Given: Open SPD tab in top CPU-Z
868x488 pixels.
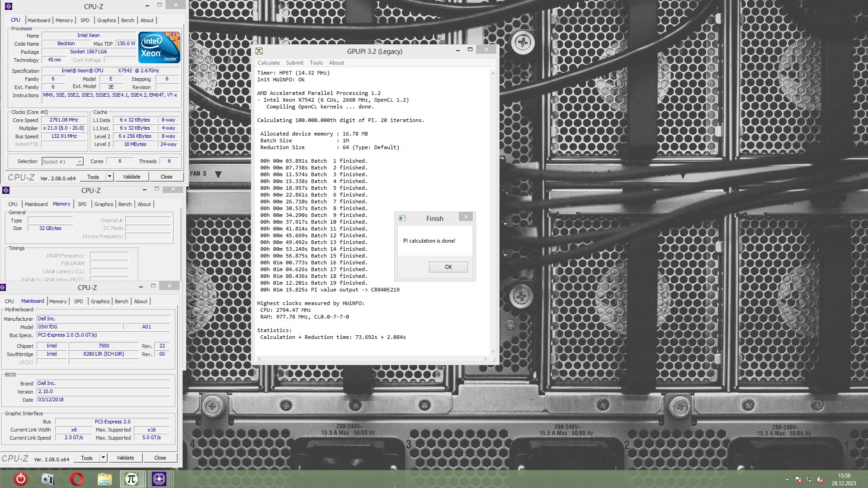Looking at the screenshot, I should coord(85,20).
